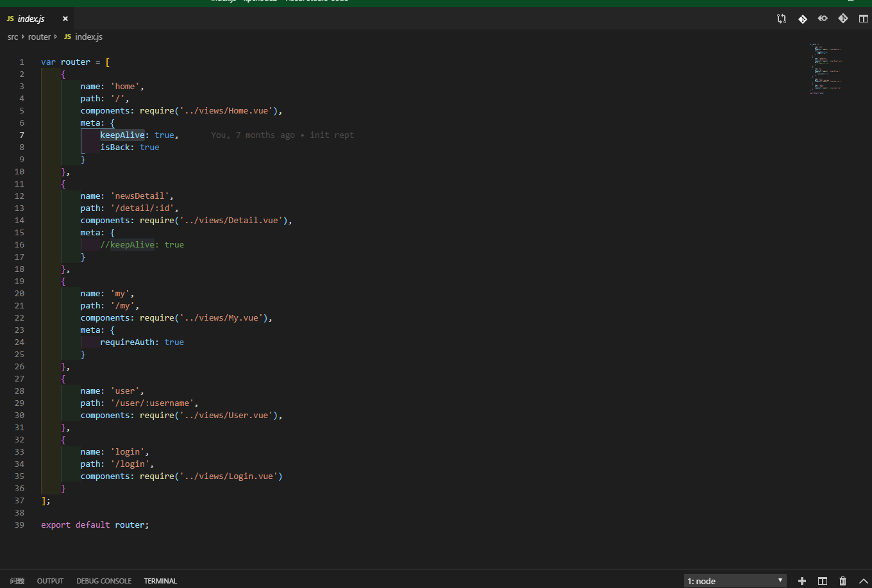
Task: Click line number 1 in the gutter
Action: click(x=22, y=62)
